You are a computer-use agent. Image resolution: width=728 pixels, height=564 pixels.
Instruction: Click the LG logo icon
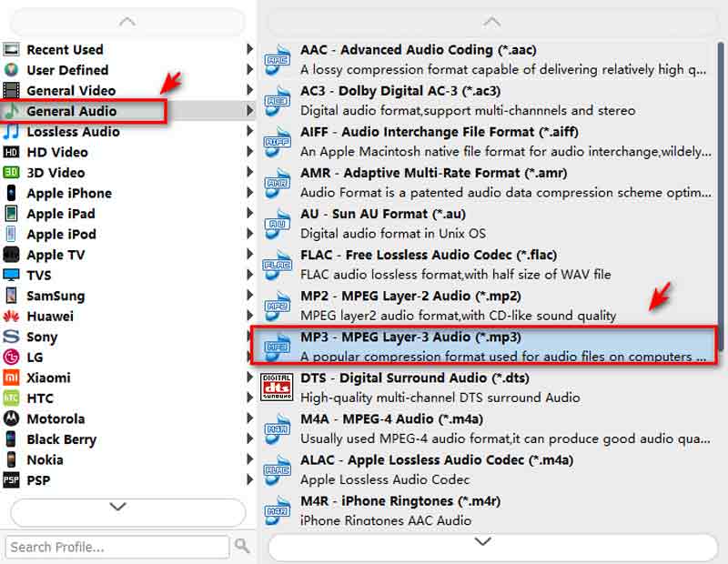(x=11, y=357)
